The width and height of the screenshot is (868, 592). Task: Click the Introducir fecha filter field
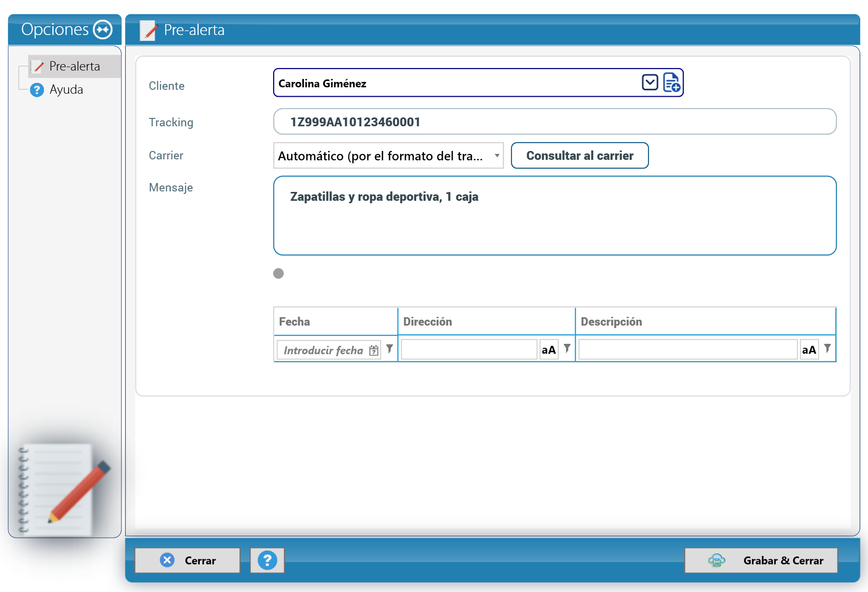point(324,350)
